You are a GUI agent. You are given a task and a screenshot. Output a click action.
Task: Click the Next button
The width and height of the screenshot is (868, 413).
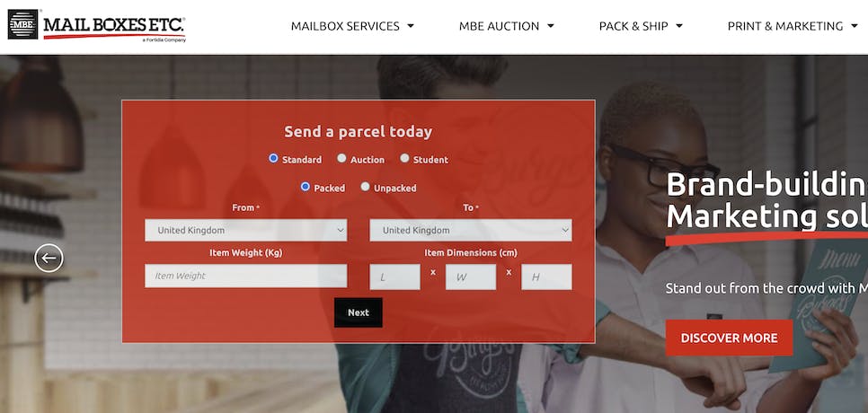359,312
